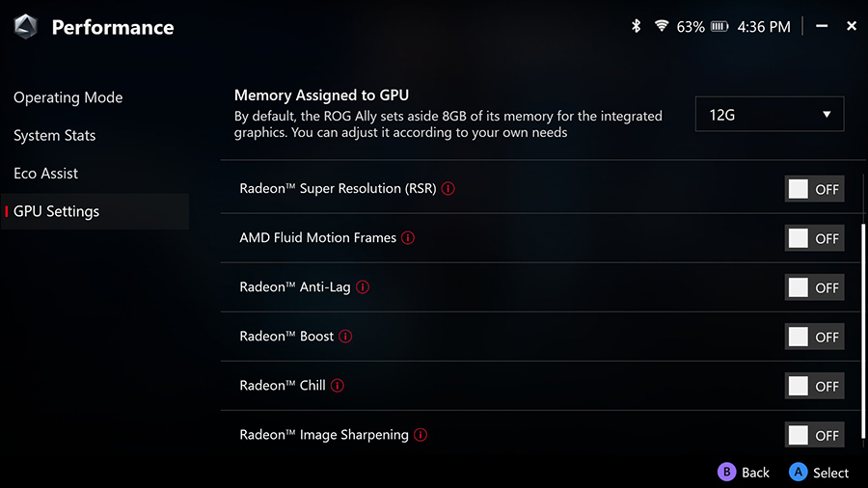868x488 pixels.
Task: Turn on AMD Fluid Motion Frames
Action: click(x=814, y=238)
